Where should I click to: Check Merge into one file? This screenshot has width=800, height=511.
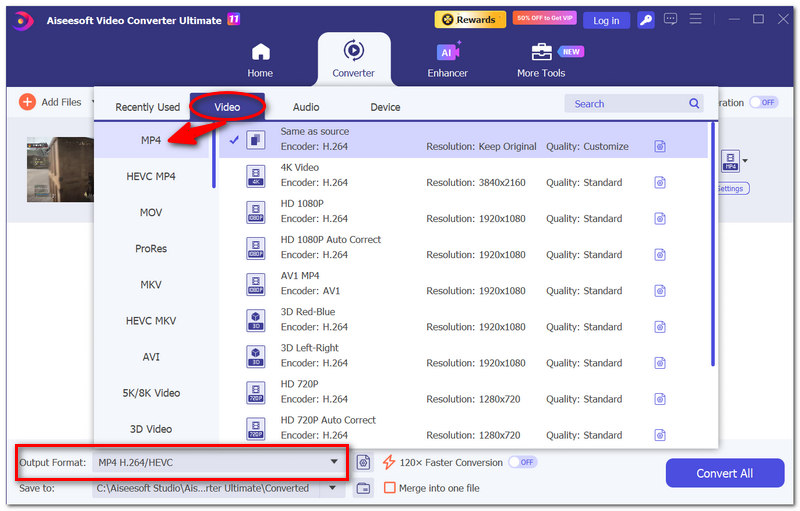click(389, 488)
